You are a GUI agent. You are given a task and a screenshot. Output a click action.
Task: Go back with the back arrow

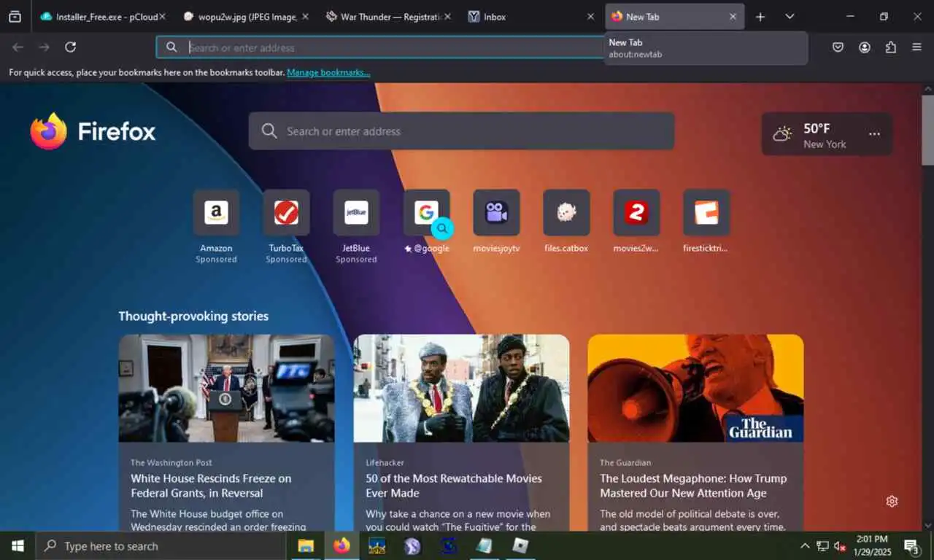18,47
